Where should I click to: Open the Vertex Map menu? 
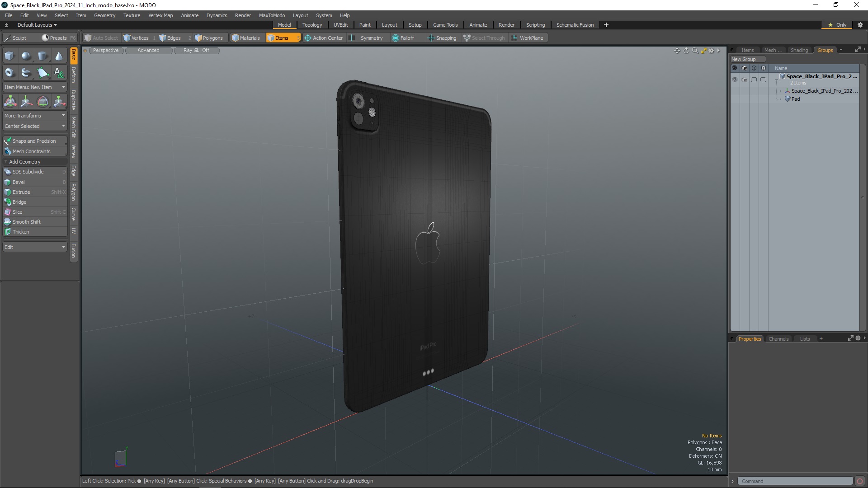pos(160,15)
